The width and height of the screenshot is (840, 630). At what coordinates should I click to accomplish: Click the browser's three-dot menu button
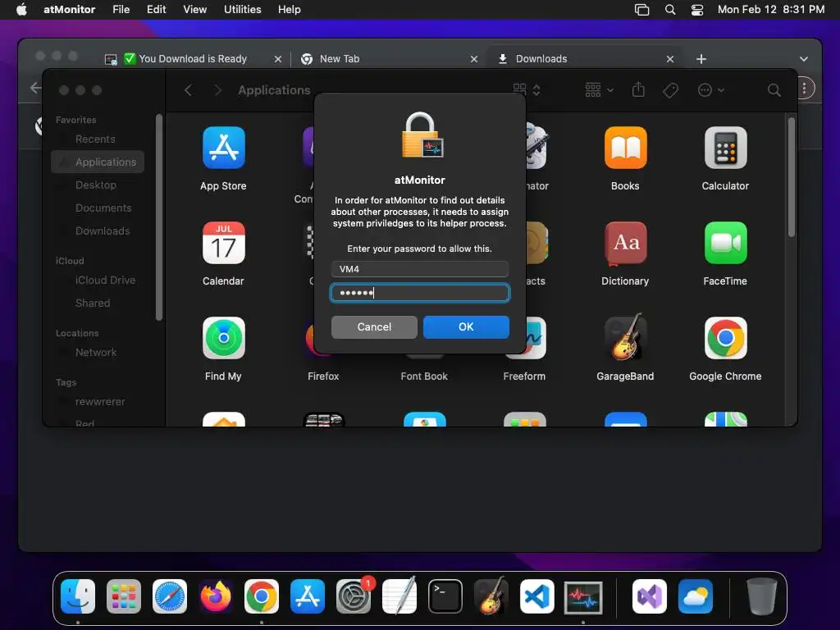click(x=804, y=89)
